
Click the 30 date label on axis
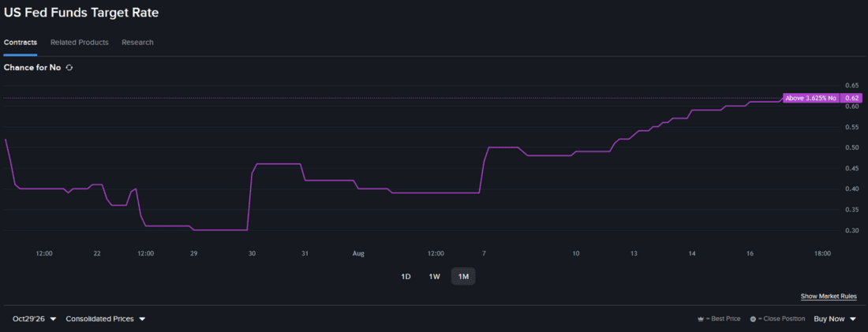click(x=252, y=253)
